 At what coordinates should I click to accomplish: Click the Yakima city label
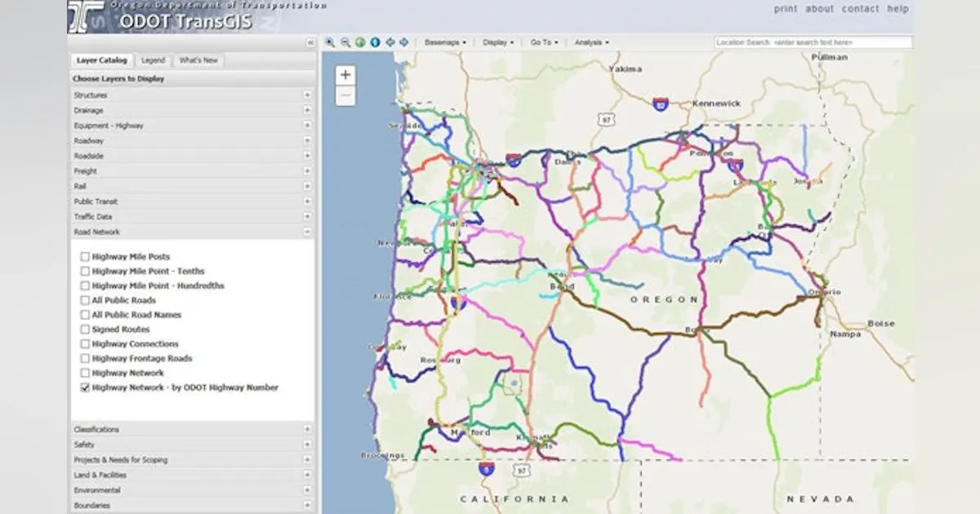(x=626, y=69)
